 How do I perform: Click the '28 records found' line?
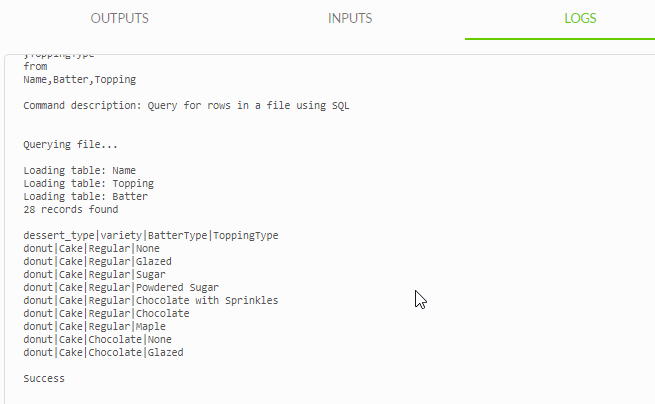[x=71, y=209]
